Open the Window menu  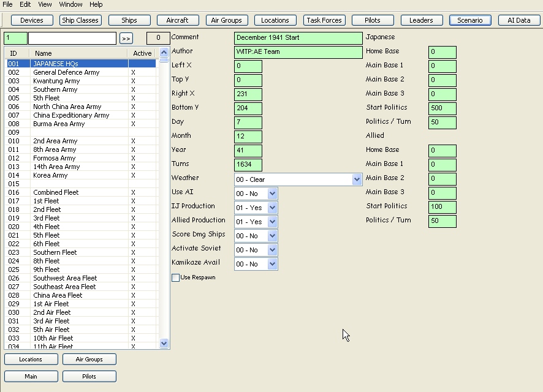70,4
